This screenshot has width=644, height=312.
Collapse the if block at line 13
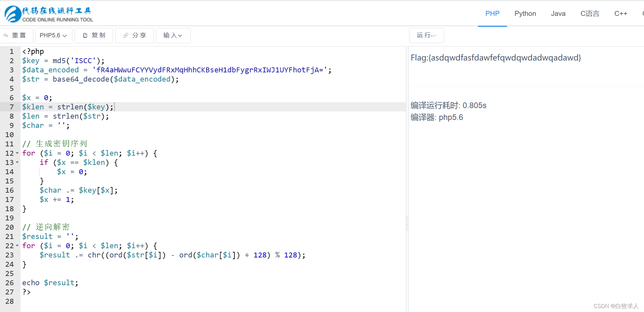tap(17, 162)
